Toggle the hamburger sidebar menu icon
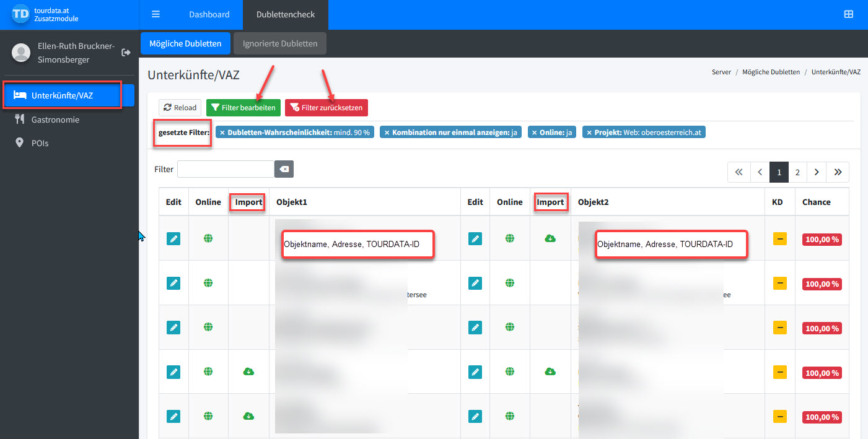The image size is (868, 439). (x=156, y=14)
